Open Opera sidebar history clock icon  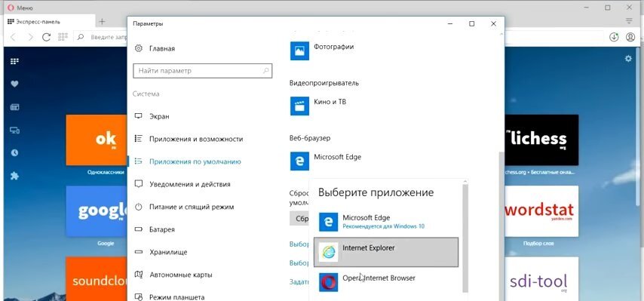[x=14, y=152]
